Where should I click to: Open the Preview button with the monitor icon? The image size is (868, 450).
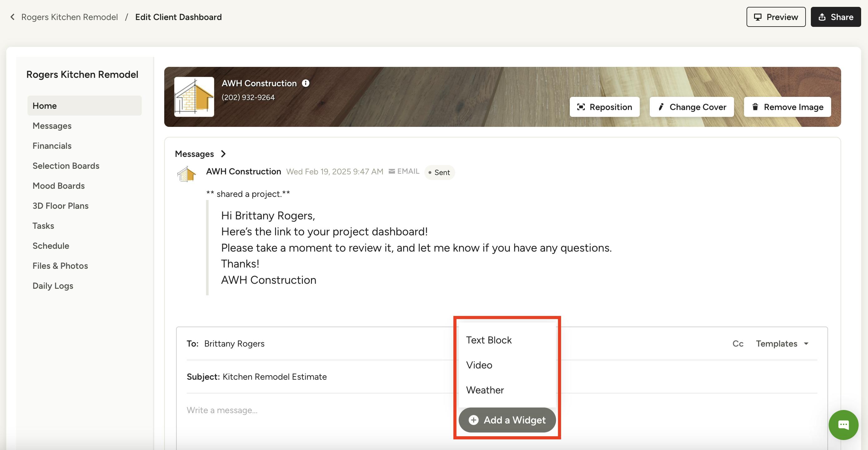pyautogui.click(x=776, y=17)
